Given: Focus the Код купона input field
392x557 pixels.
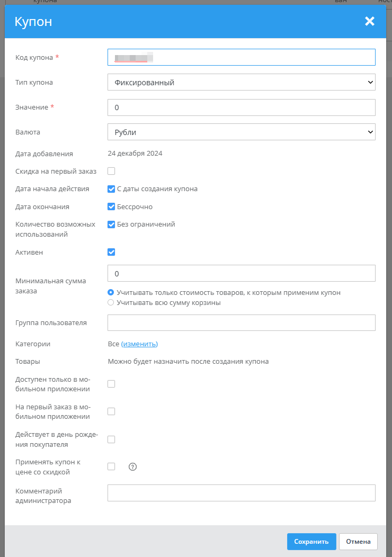Looking at the screenshot, I should tap(241, 57).
